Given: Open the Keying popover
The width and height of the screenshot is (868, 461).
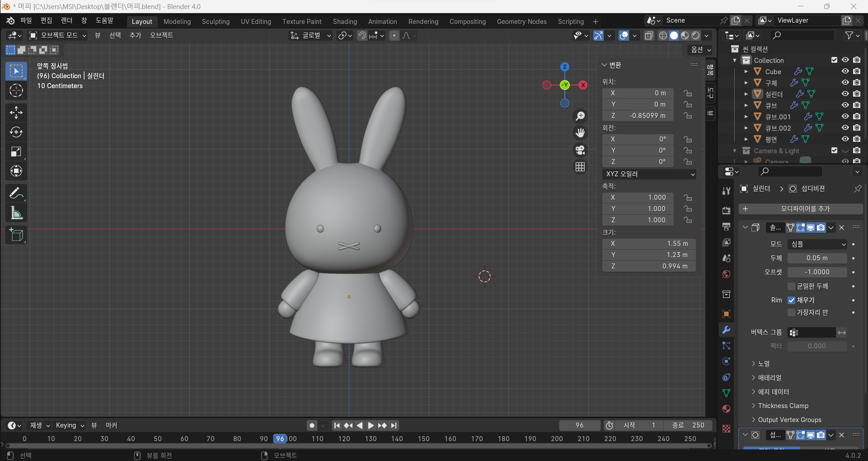Looking at the screenshot, I should (70, 425).
